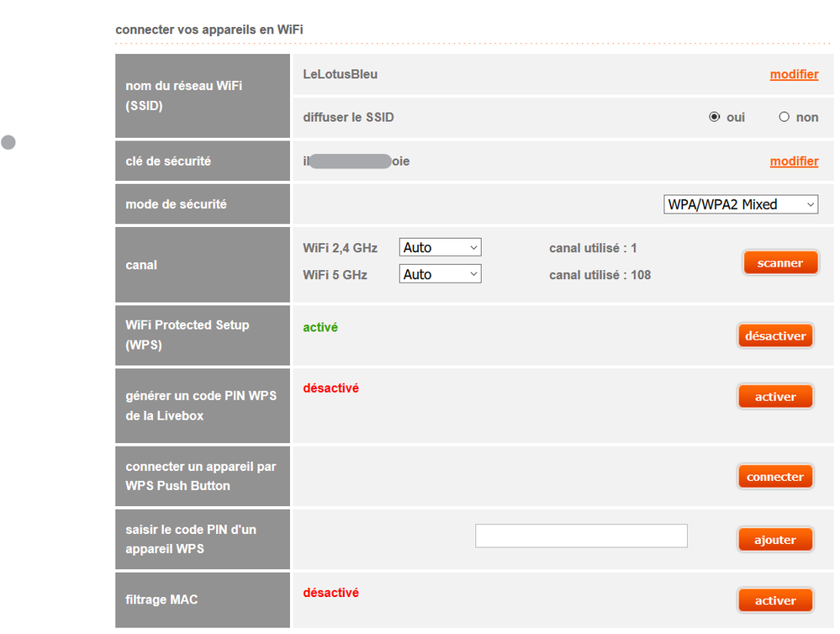
Task: Enable MAC filtering with the "activer" button
Action: (774, 600)
